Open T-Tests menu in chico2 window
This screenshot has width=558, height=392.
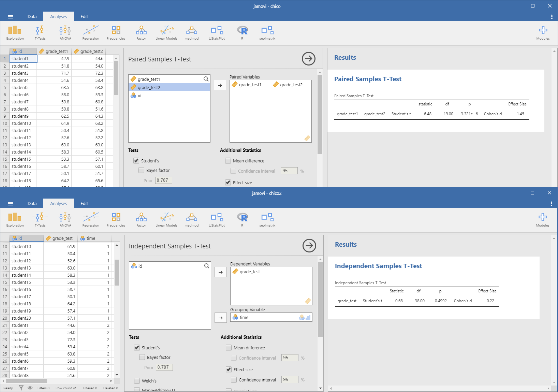point(40,220)
